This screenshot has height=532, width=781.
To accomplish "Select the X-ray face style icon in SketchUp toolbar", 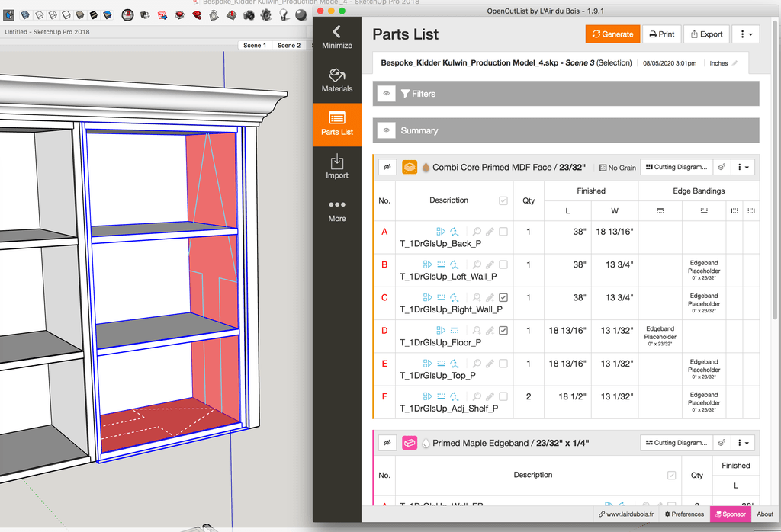I will (x=25, y=15).
